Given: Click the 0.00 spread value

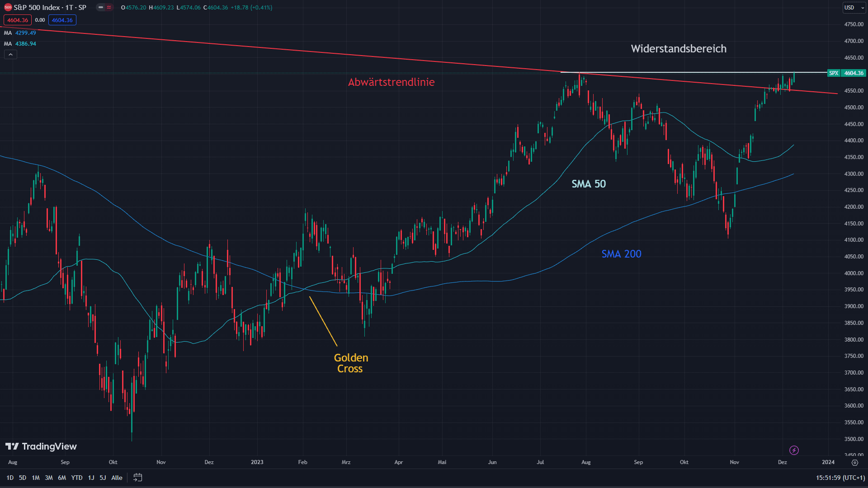Looking at the screenshot, I should (40, 20).
